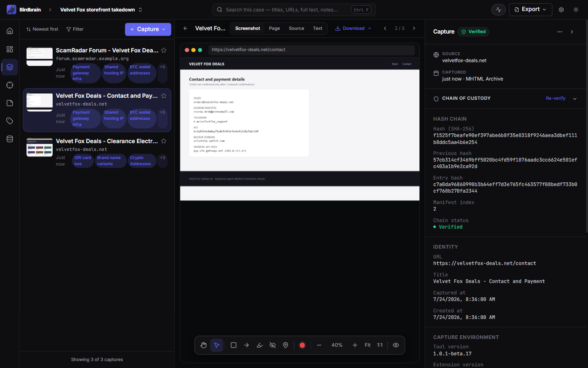This screenshot has width=588, height=368.
Task: Click the globe Source icon in capture panel
Action: [x=436, y=55]
